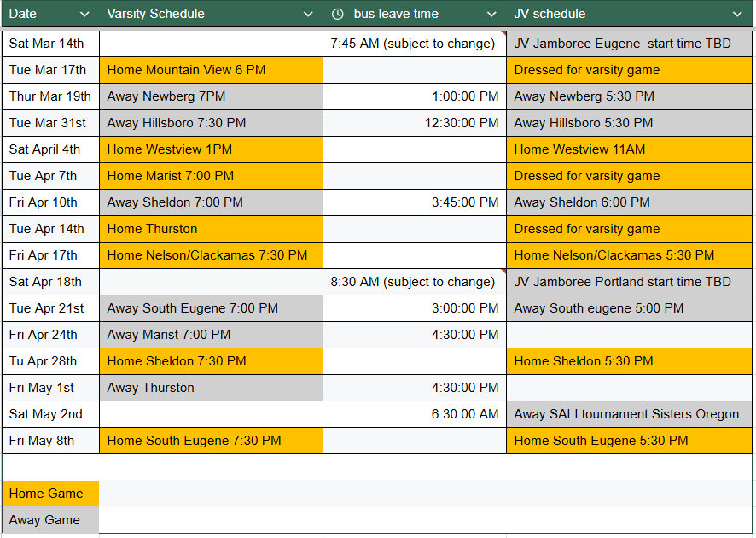
Task: Click the red note marker on 8:30 AM cell
Action: pyautogui.click(x=503, y=272)
